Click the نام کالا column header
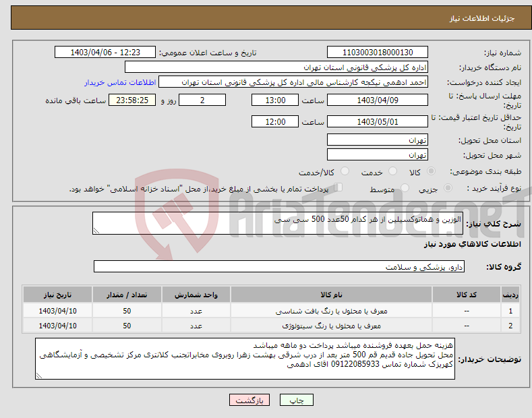 tap(331, 295)
